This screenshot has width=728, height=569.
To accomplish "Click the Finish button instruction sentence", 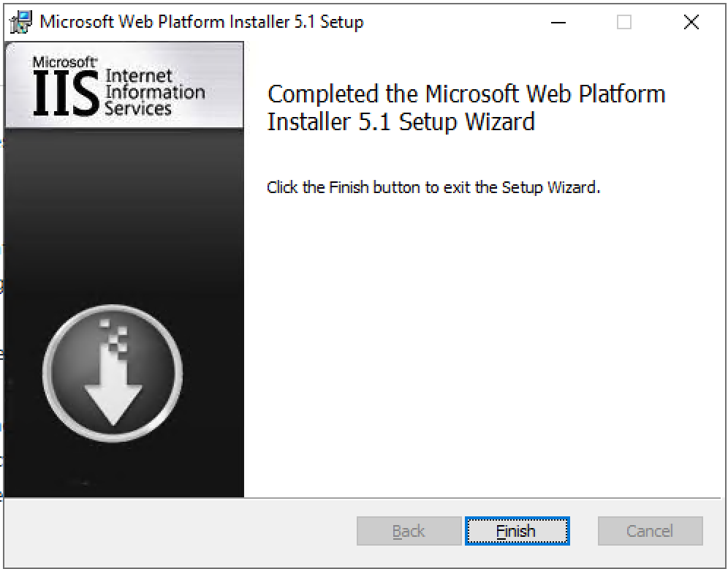I will (433, 187).
